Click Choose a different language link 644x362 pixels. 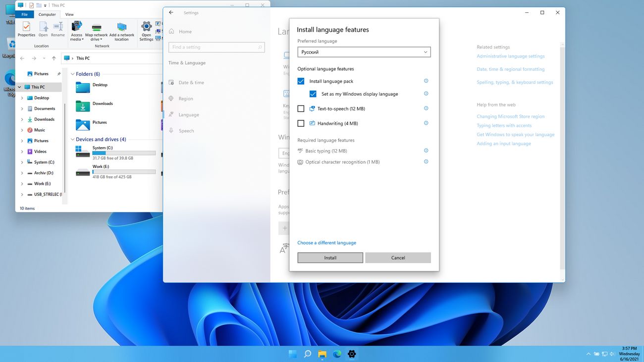pos(326,243)
